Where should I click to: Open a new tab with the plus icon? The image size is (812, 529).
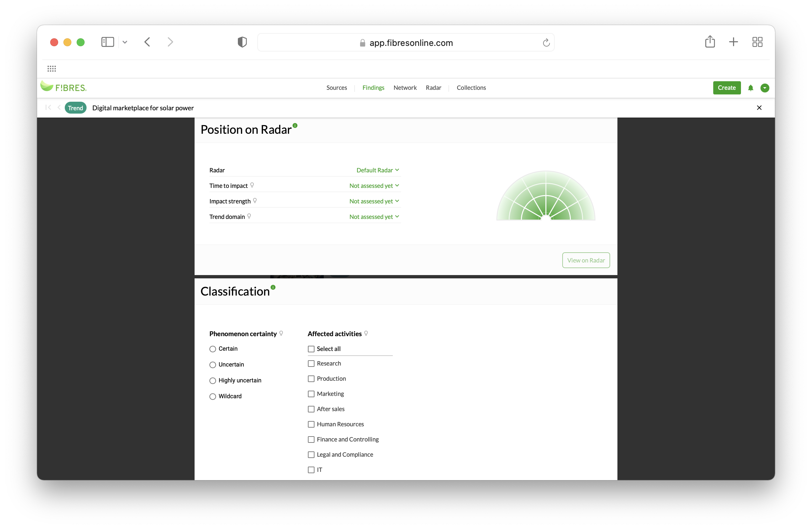click(x=733, y=42)
